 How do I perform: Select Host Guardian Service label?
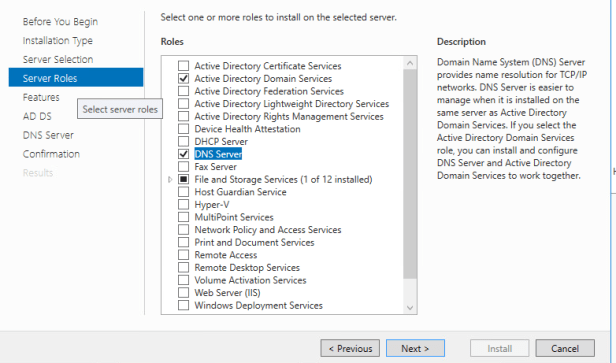[240, 192]
